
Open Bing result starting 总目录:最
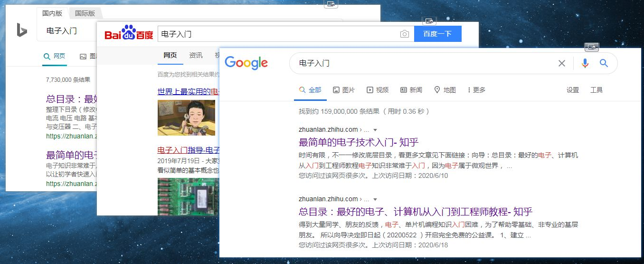pyautogui.click(x=71, y=99)
